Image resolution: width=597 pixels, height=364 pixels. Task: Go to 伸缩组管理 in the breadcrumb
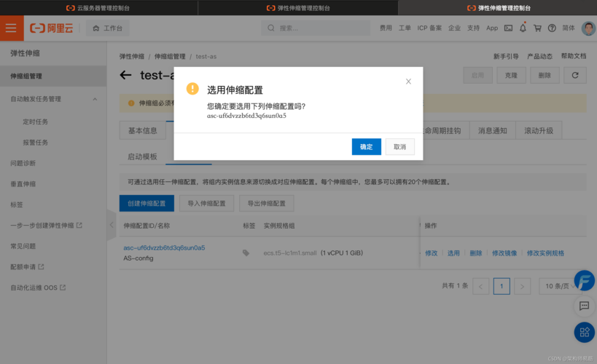[170, 56]
